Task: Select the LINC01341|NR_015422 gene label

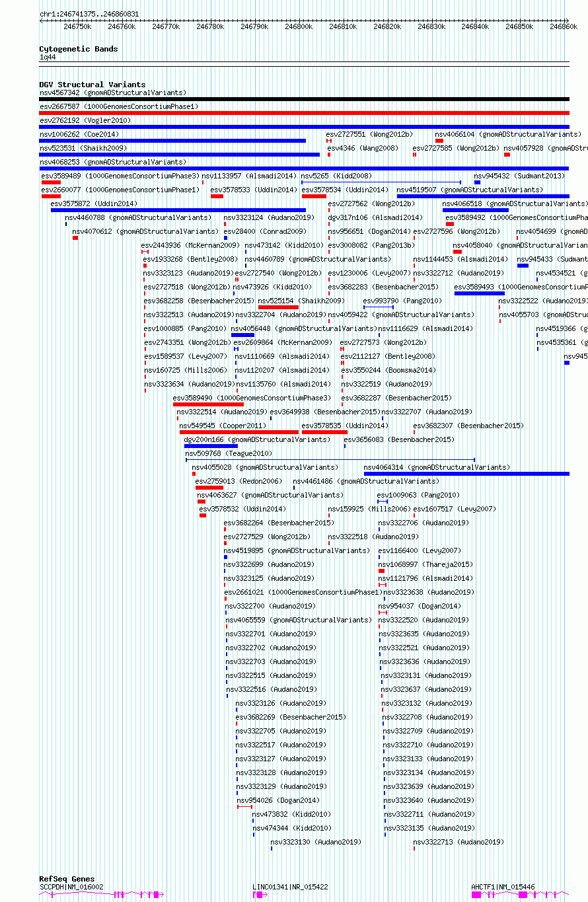Action: click(x=291, y=887)
